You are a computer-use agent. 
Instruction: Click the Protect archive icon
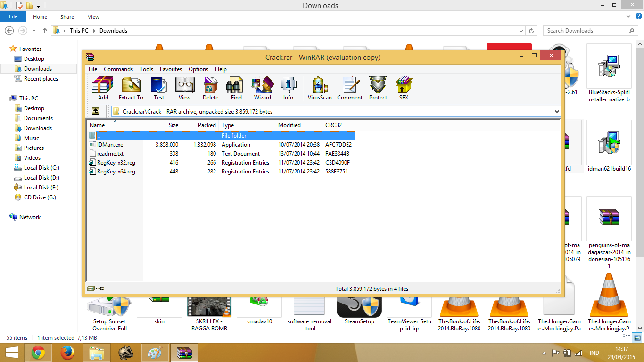coord(378,88)
